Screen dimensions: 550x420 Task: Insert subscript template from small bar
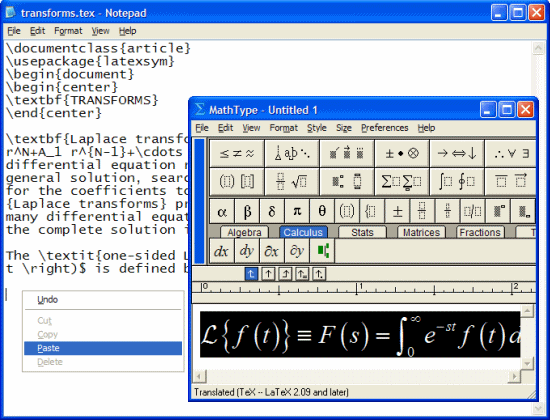[x=523, y=211]
